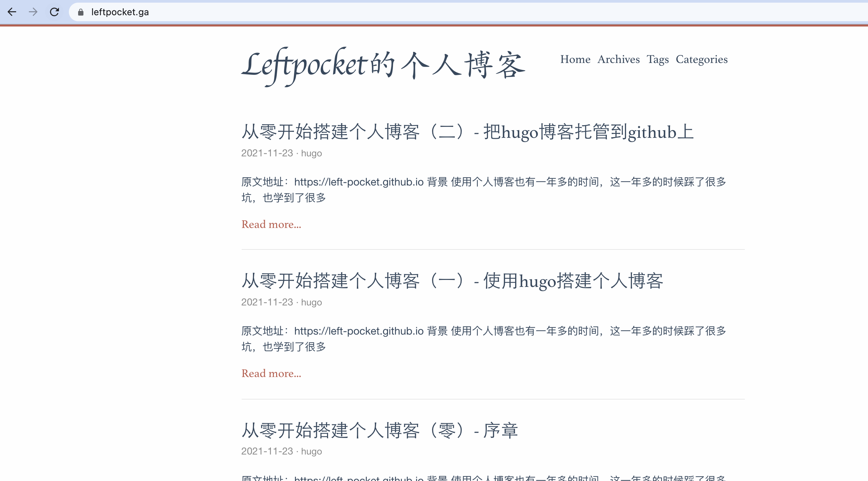The image size is (868, 481).
Task: Open the Archives menu link
Action: coord(618,59)
